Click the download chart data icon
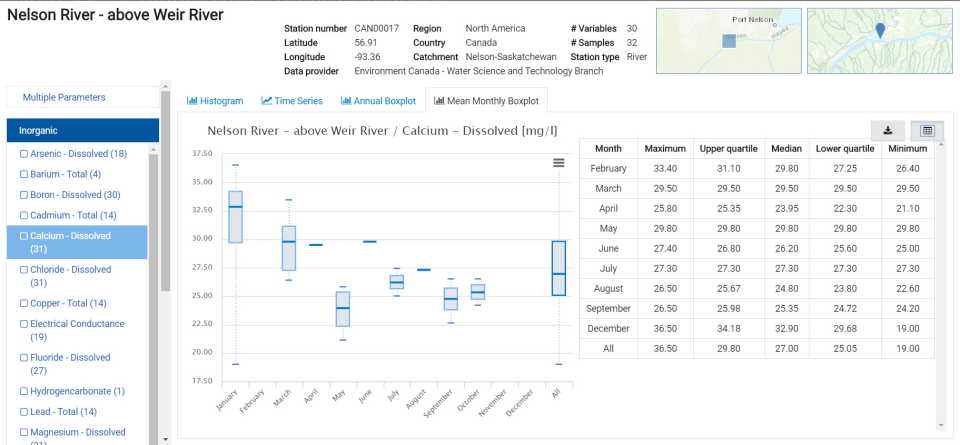The image size is (960, 445). click(x=888, y=130)
